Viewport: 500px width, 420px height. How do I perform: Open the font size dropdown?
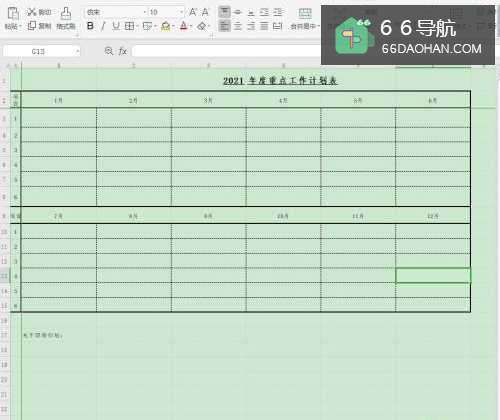(x=181, y=12)
